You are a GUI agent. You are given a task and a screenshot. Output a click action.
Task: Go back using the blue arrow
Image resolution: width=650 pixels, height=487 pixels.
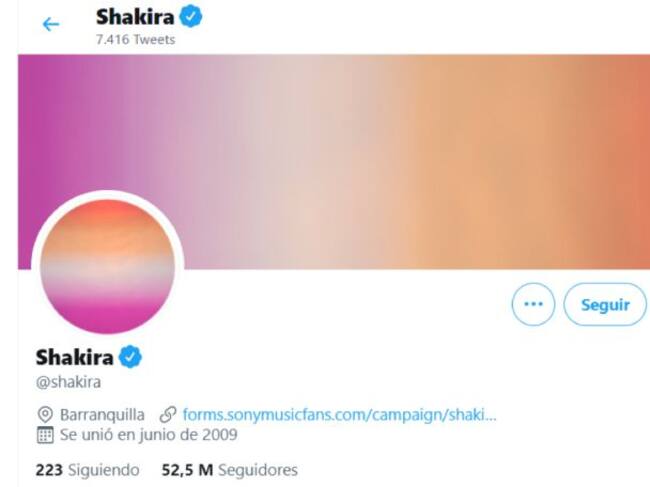51,24
